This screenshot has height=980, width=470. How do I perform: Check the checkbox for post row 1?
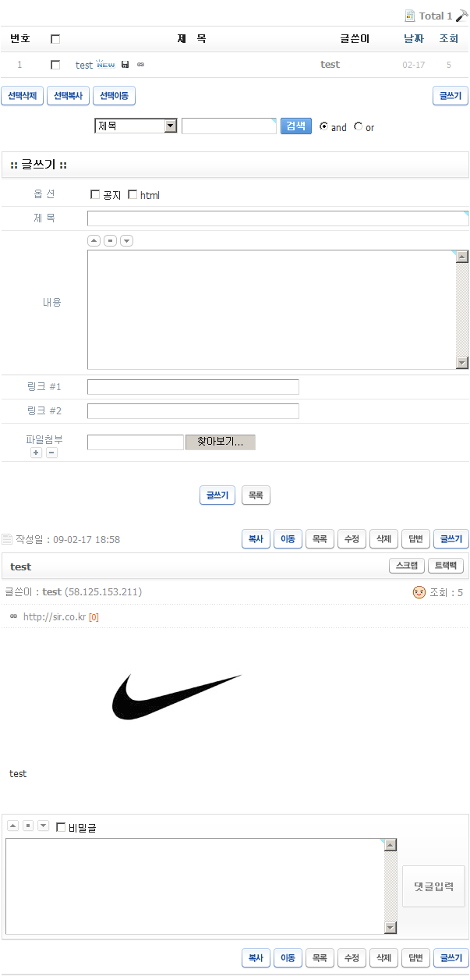pos(55,65)
